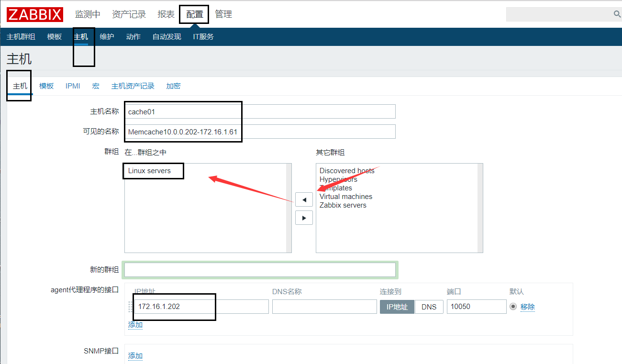Viewport: 622px width, 364px height.
Task: Go to 维护 submenu
Action: (107, 37)
